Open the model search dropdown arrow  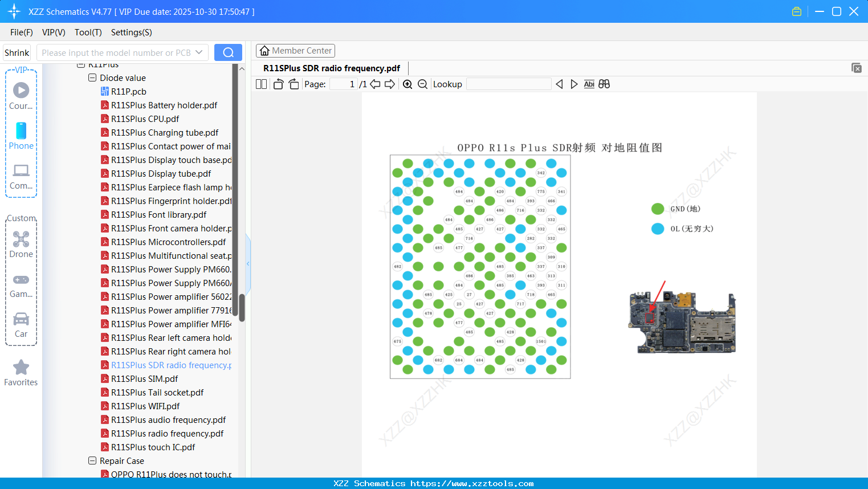pyautogui.click(x=199, y=52)
